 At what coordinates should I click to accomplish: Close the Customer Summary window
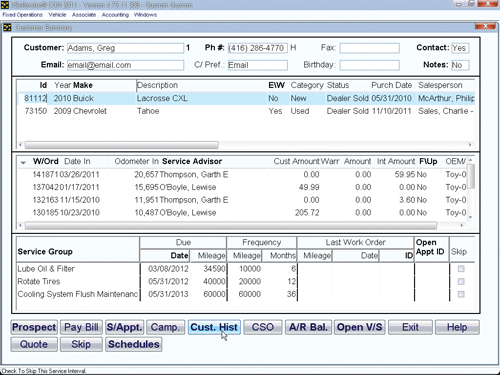[x=486, y=27]
